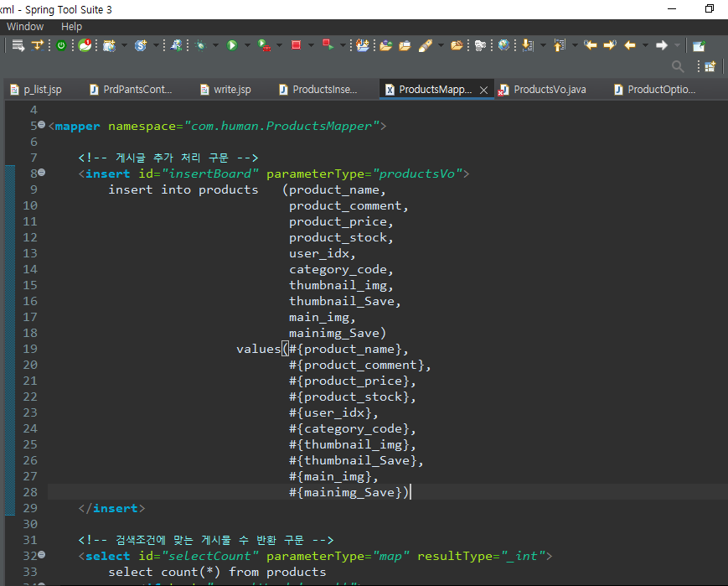Collapse the select block fold on line 32
Image resolution: width=728 pixels, height=586 pixels.
[x=42, y=555]
